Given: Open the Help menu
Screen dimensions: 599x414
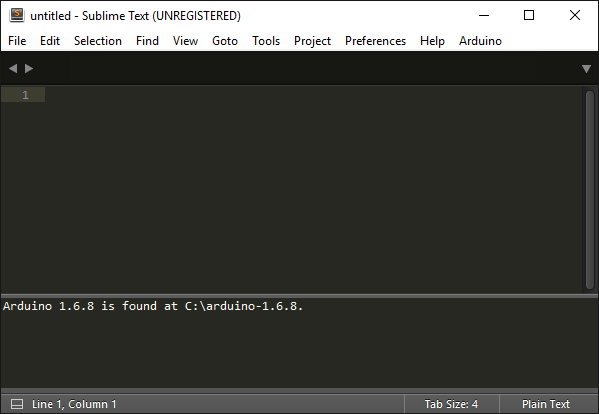Looking at the screenshot, I should point(432,41).
